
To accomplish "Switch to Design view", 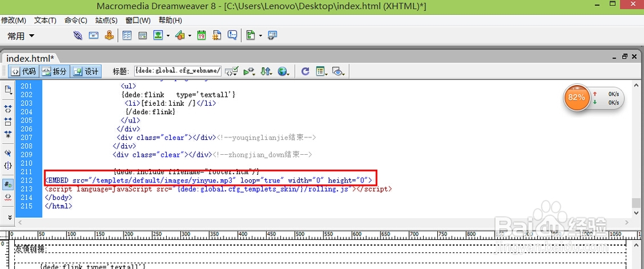I will [x=86, y=72].
